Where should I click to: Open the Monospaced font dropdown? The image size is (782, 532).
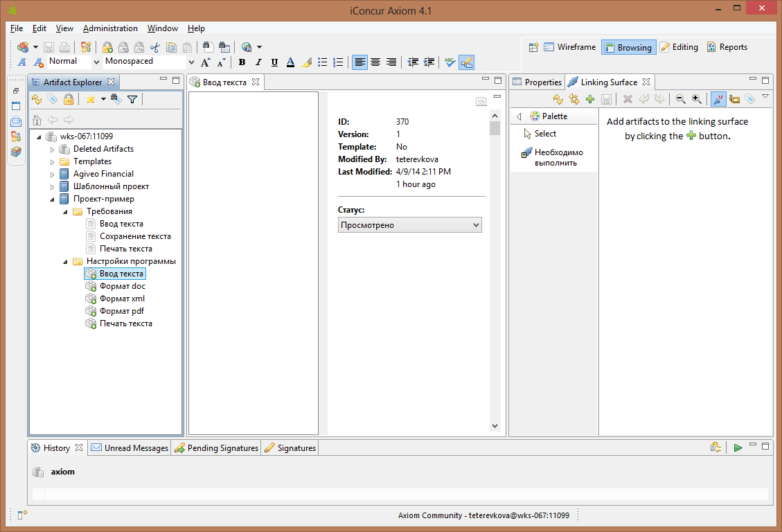[191, 62]
